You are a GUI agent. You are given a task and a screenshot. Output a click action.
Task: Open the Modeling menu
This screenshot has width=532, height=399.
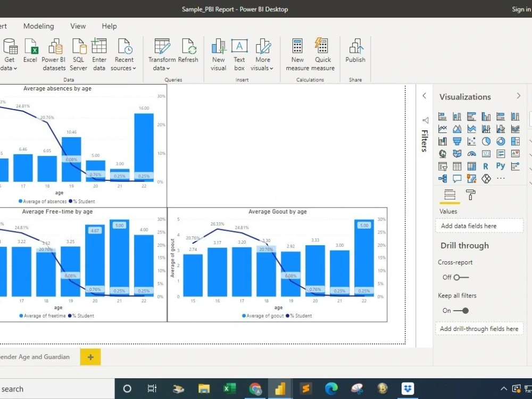click(38, 26)
